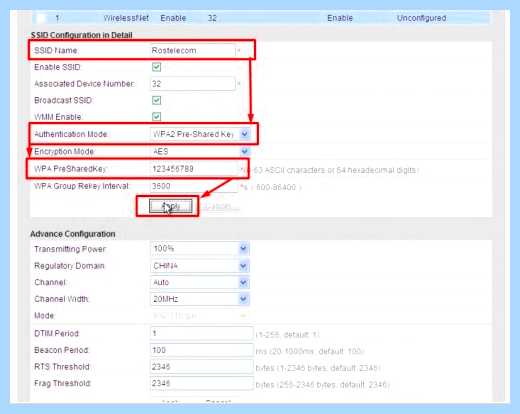Open the Channel Width dropdown

pyautogui.click(x=200, y=299)
